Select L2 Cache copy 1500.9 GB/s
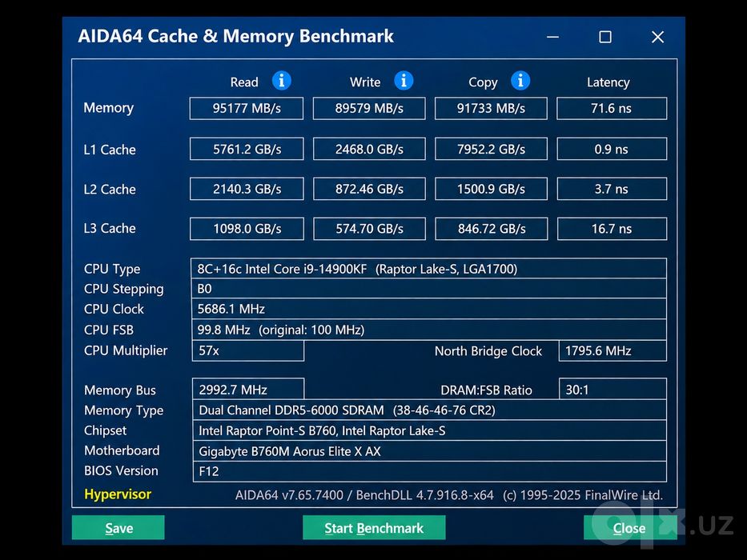The image size is (747, 560). pyautogui.click(x=491, y=189)
